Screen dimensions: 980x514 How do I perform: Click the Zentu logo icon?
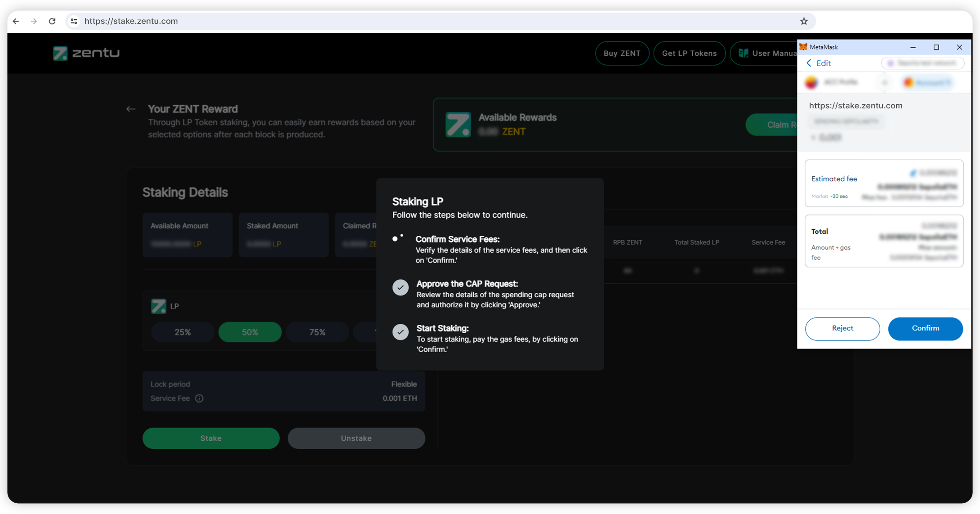60,54
